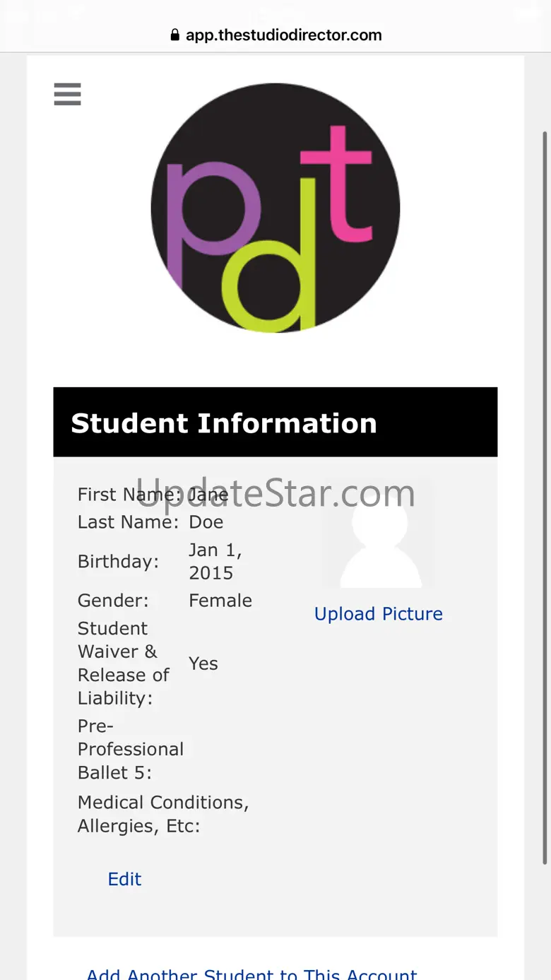Click the page's vertical scrollbar
This screenshot has width=551, height=980.
[x=545, y=495]
